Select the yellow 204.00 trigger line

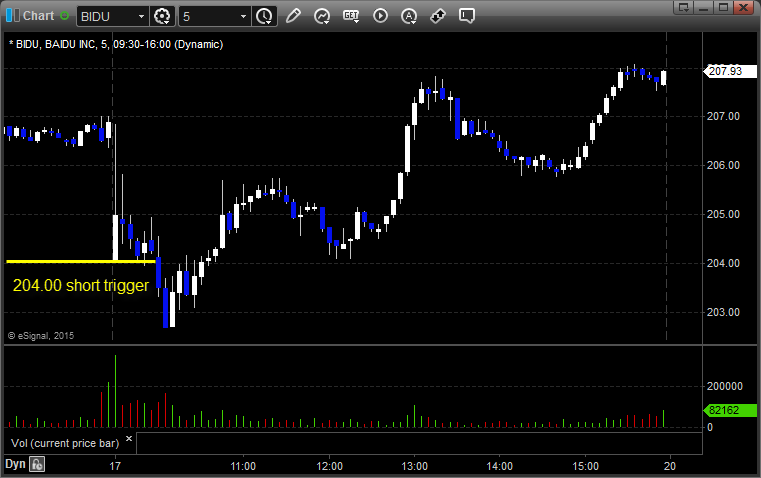(x=81, y=262)
